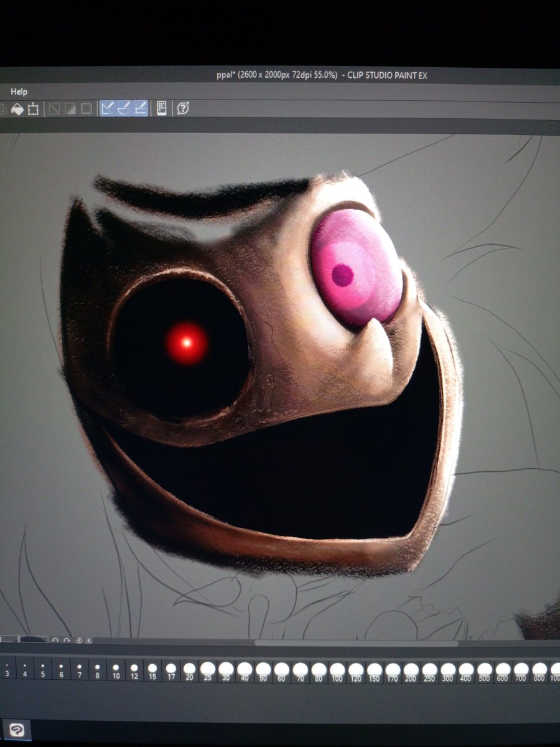
Task: Select the Fill bucket toolbar icon
Action: click(x=17, y=109)
